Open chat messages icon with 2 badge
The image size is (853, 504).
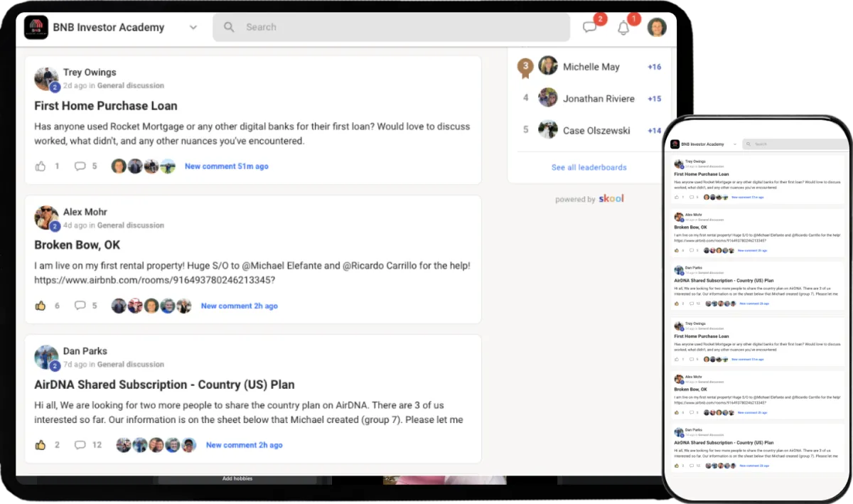click(x=590, y=28)
